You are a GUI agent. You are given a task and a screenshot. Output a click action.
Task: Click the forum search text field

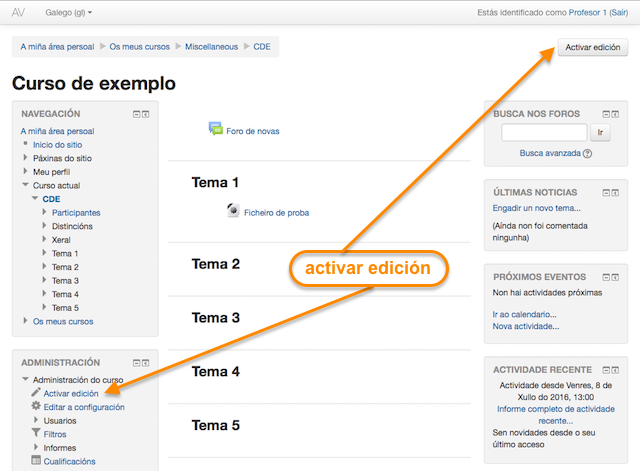coord(543,132)
